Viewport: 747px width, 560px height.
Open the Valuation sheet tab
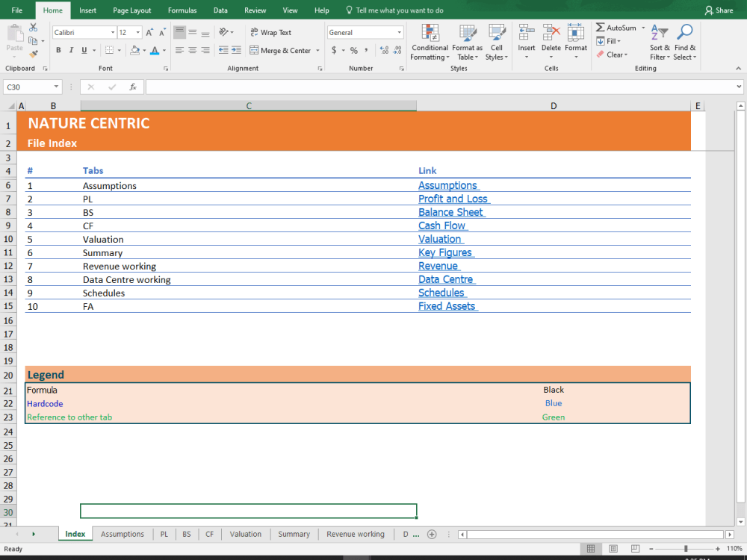[245, 535]
